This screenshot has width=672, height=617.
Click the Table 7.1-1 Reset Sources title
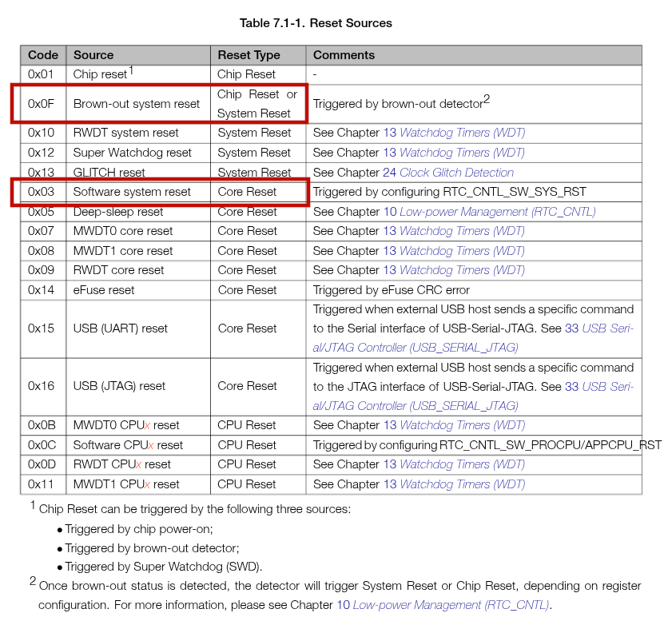coord(316,23)
